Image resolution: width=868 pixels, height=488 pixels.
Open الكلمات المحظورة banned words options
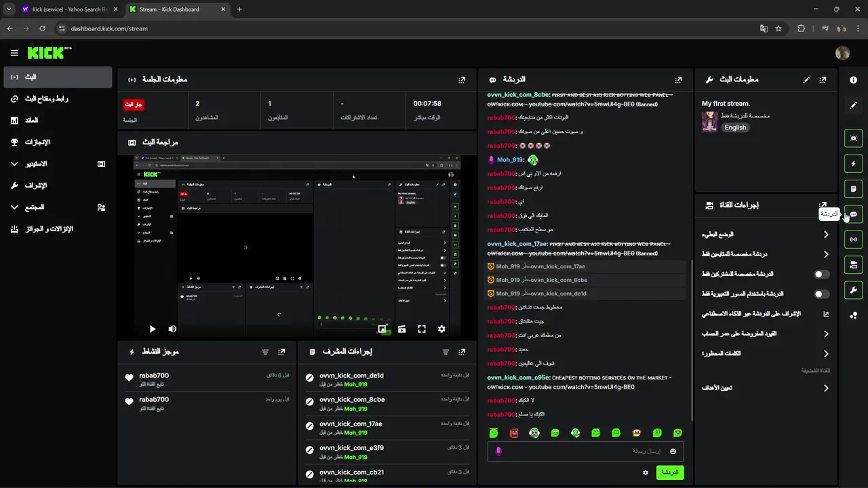[766, 354]
